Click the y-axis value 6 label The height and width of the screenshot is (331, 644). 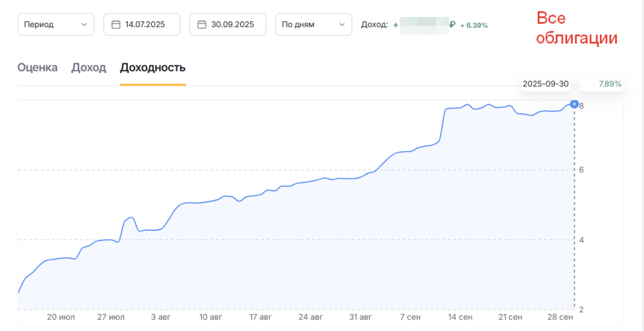tap(582, 170)
